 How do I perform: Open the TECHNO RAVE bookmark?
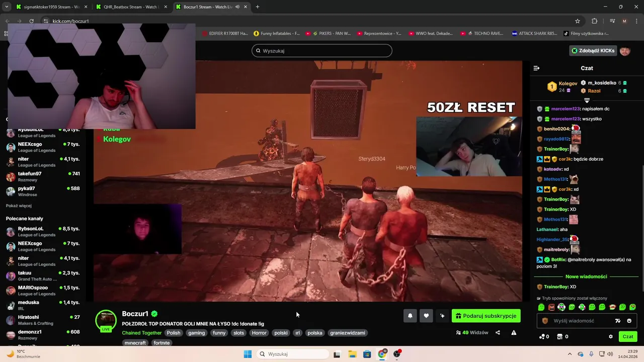pos(481,34)
